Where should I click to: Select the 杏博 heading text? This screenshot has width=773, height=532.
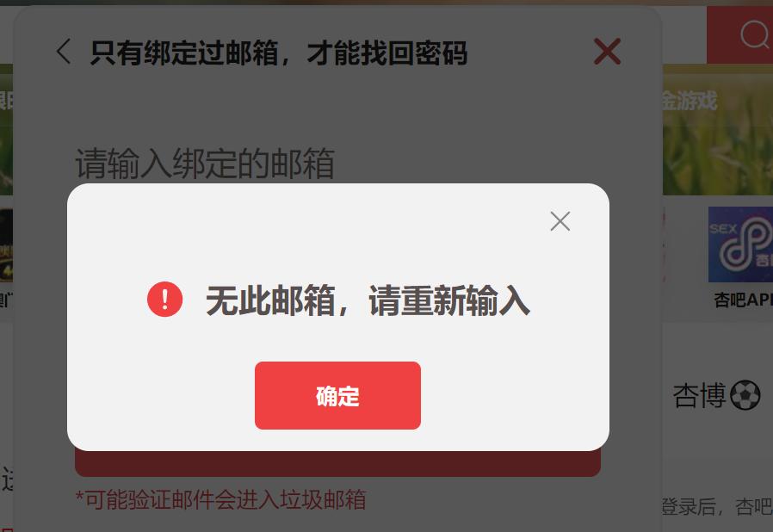[x=699, y=395]
